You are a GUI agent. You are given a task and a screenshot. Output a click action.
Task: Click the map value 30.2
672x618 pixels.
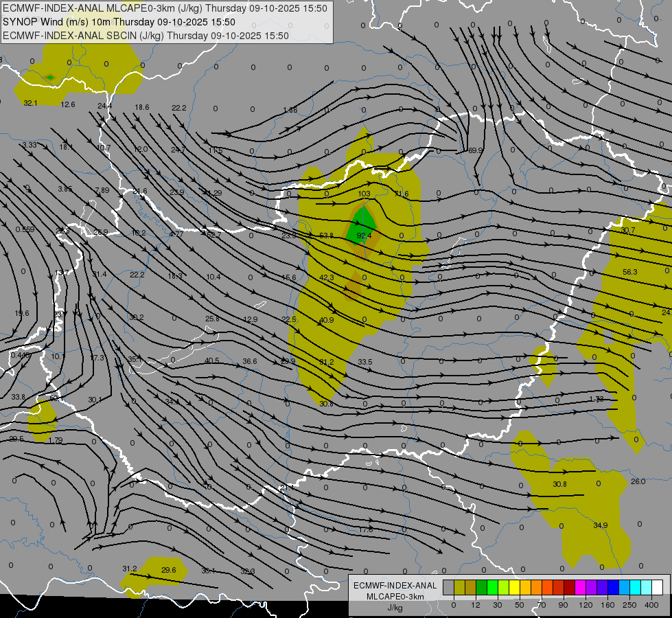point(137,317)
